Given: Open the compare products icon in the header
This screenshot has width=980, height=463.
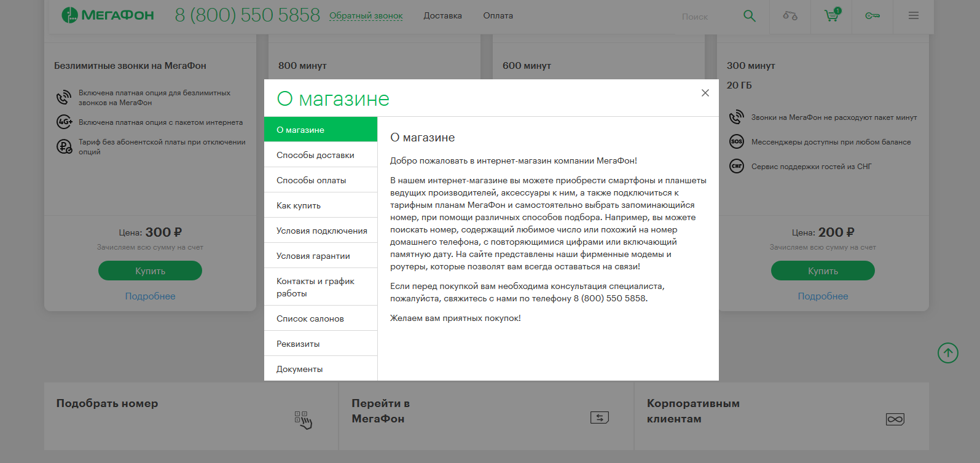Looking at the screenshot, I should [790, 16].
